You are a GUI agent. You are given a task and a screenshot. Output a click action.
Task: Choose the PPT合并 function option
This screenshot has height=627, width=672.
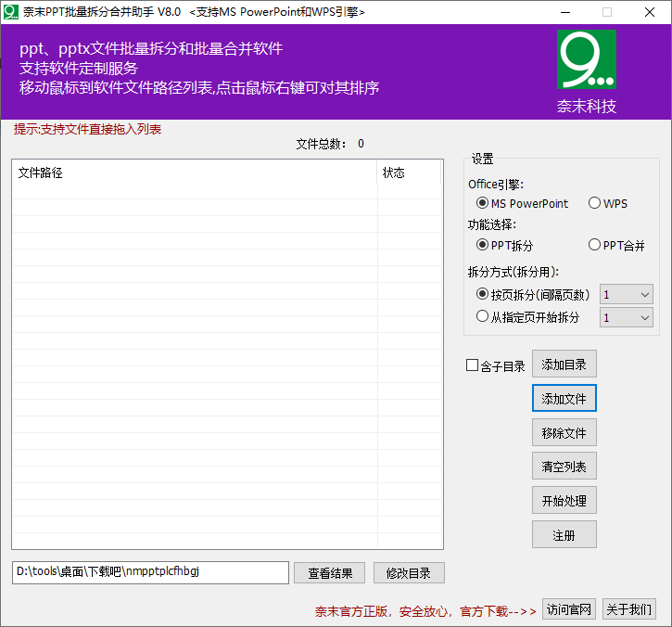(616, 245)
